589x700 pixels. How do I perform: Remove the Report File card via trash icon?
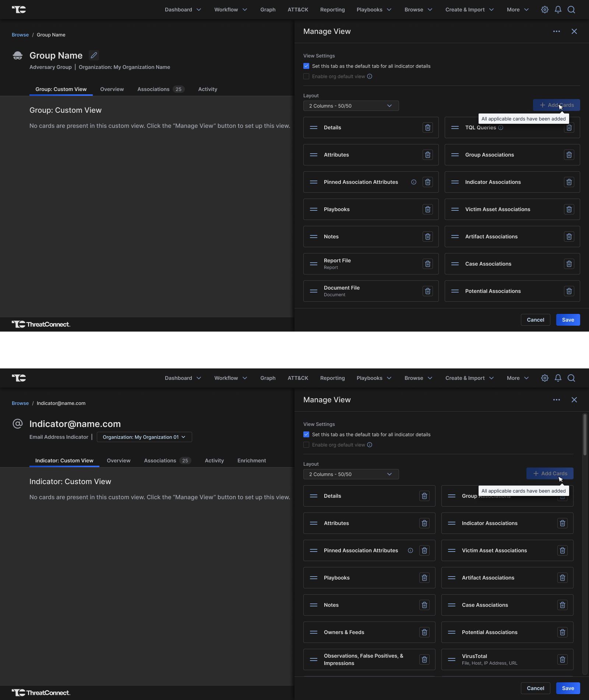427,264
